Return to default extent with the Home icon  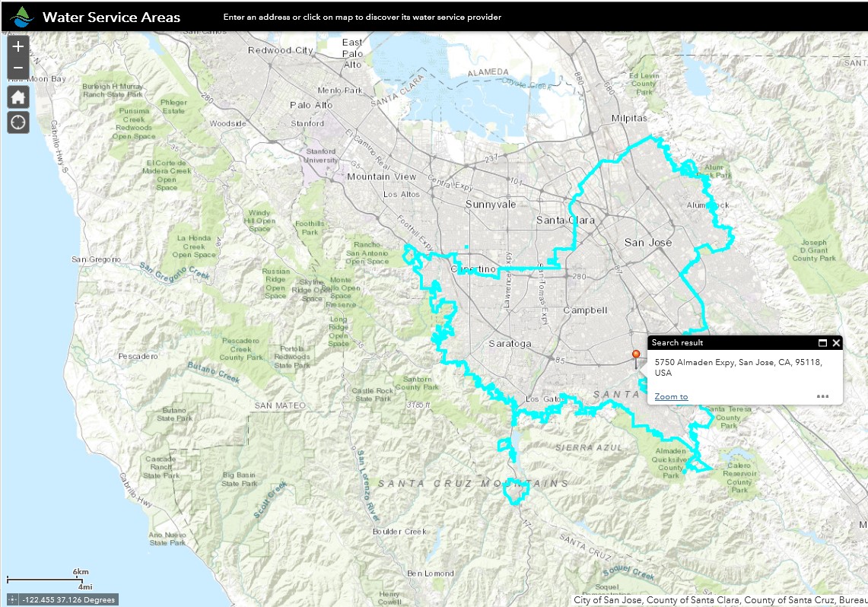(x=17, y=97)
